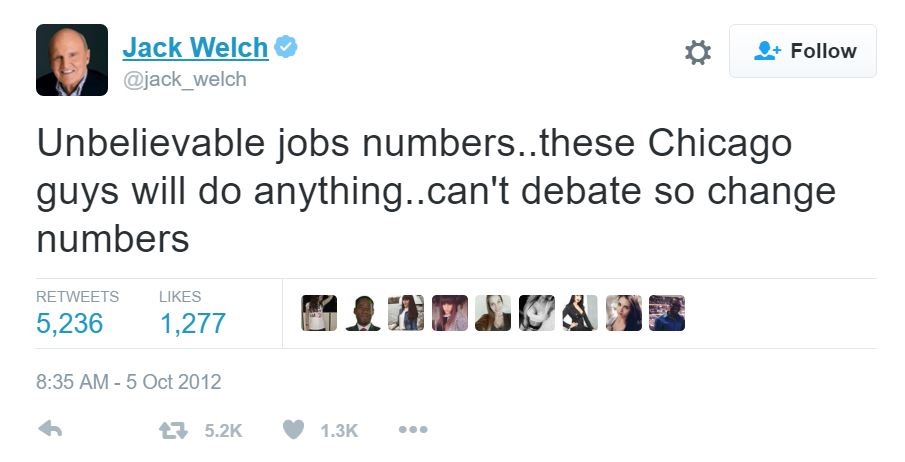Click the gear settings icon
Screen dimensions: 905x462
coord(698,52)
